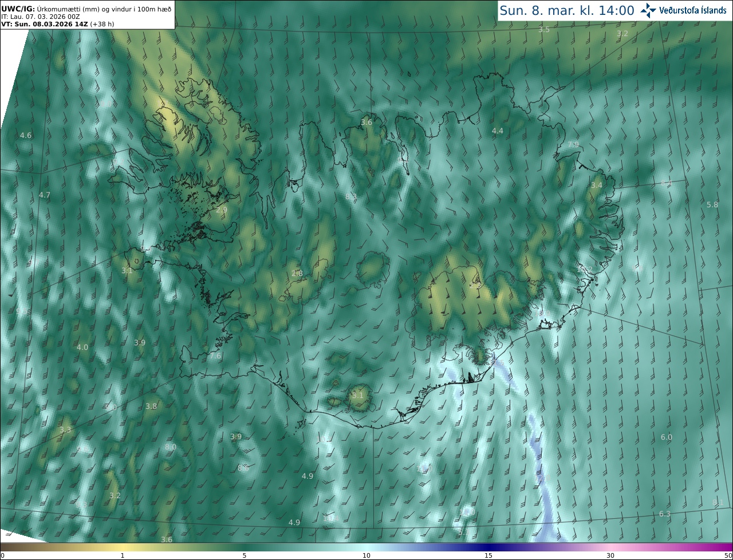Click the 2.8 value label on the map
The width and height of the screenshot is (733, 560).
(x=297, y=274)
